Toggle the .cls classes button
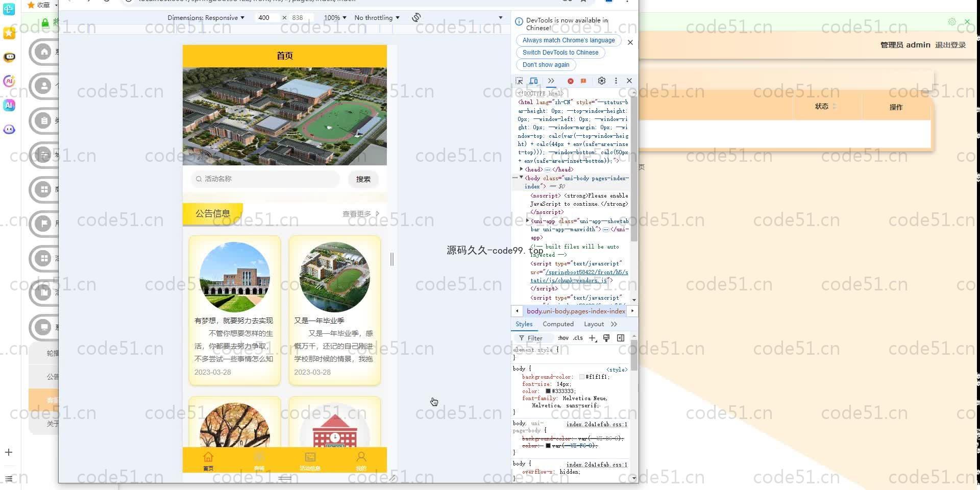The image size is (980, 490). tap(578, 338)
